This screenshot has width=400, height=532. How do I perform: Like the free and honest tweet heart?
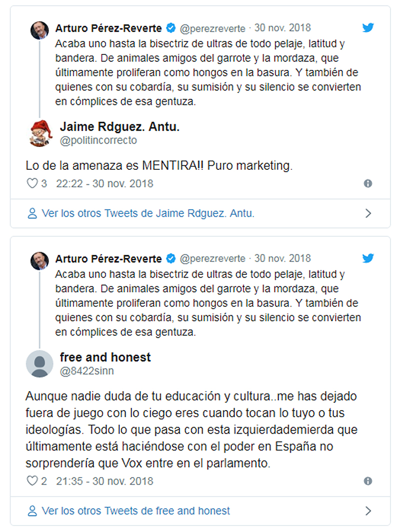tap(32, 481)
